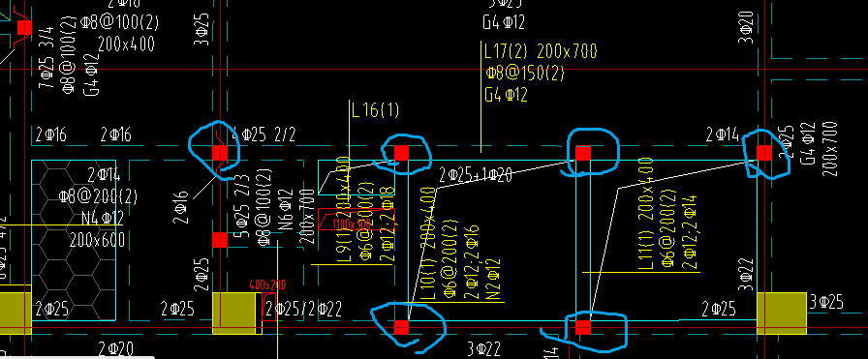Select the rotated '2Φ12;2Φ14' rebar text
Viewport: 868px width, 359px height.
(689, 232)
